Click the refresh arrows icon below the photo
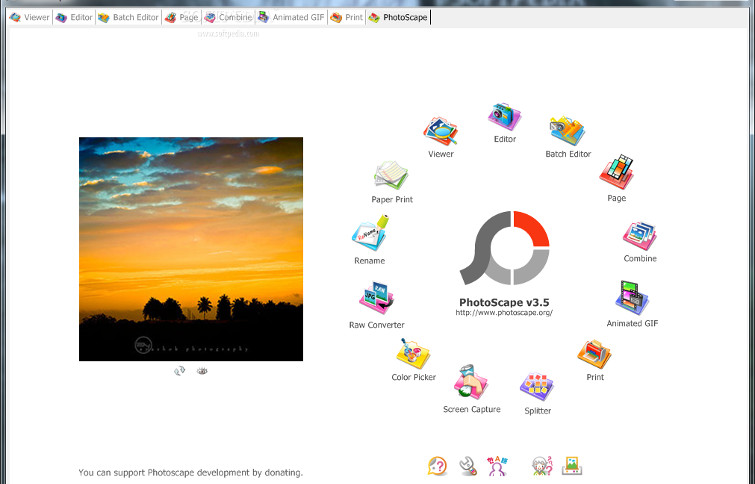This screenshot has height=484, width=755. [x=180, y=371]
